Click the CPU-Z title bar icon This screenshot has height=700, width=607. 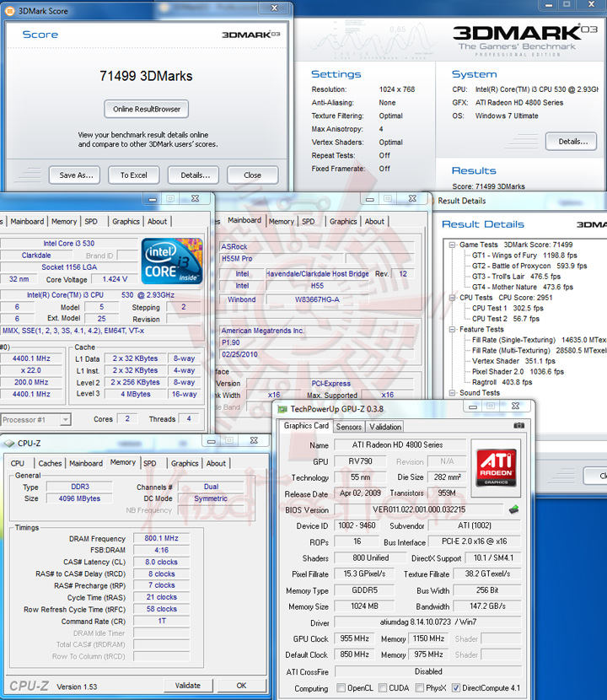[x=9, y=444]
